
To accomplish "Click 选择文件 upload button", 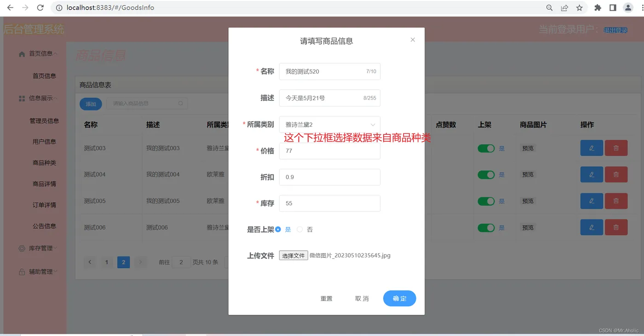I will 293,255.
